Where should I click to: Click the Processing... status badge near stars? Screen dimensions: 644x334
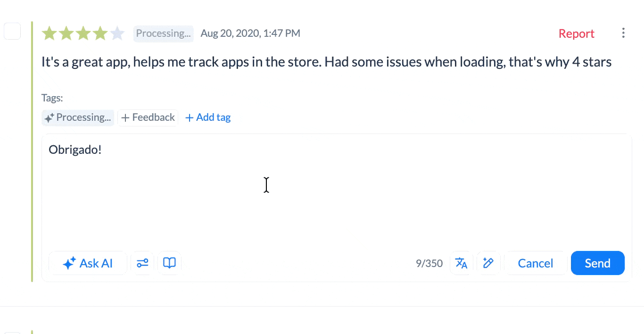coord(163,33)
